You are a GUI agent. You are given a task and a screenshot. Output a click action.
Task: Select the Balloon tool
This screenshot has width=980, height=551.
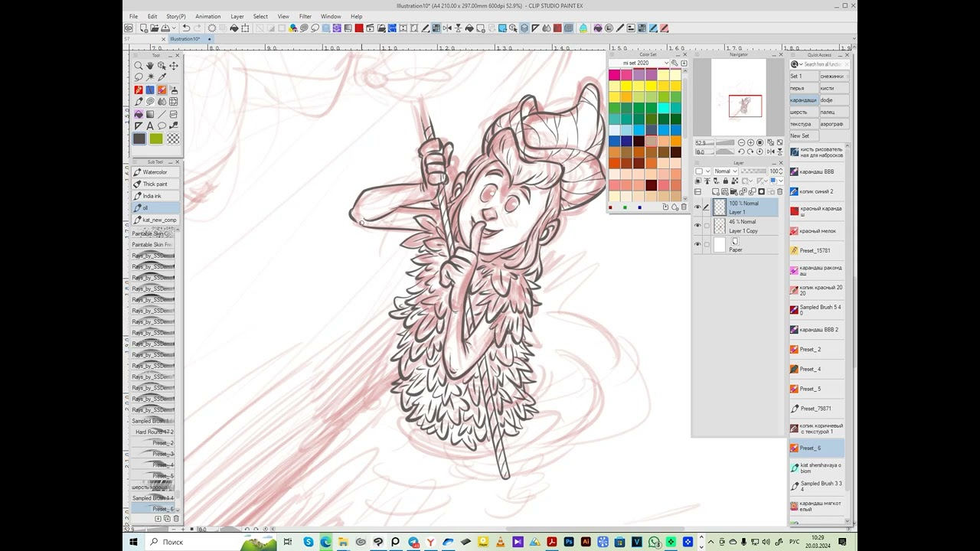[x=162, y=126]
